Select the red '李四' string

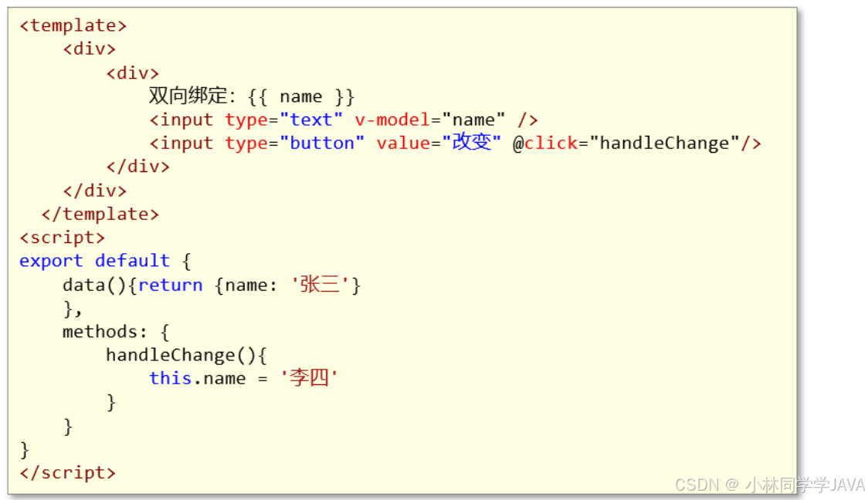309,378
